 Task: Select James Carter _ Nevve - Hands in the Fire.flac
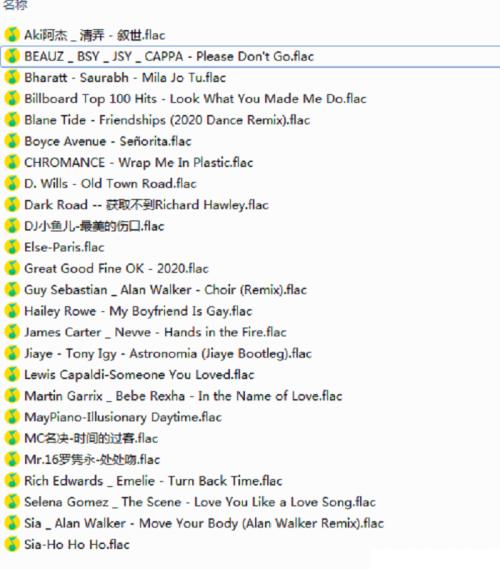[155, 332]
